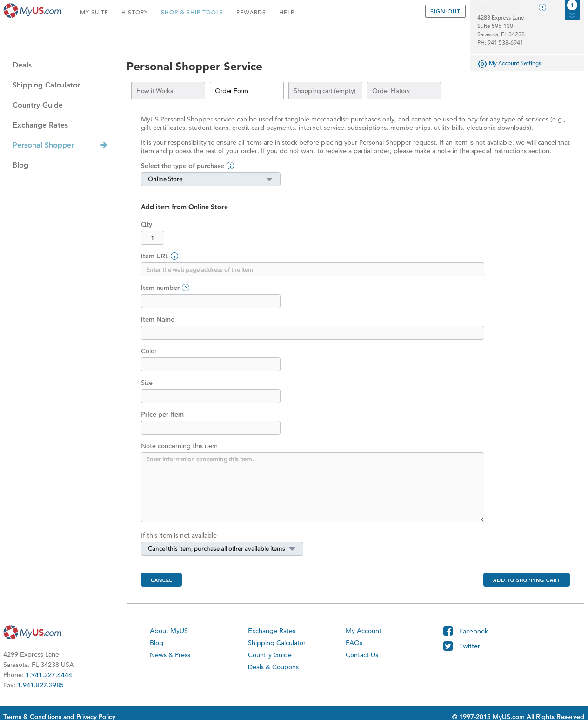
Task: Click the Twitter icon in footer
Action: 448,646
